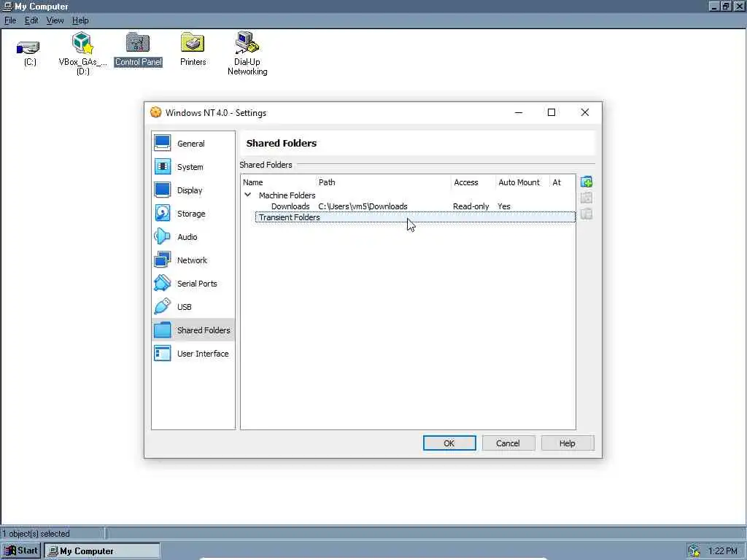Select the Control Panel folder icon

tap(138, 43)
